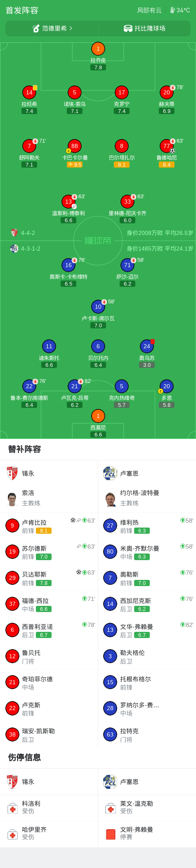Tap the red card icon for 文明-弗赖曼

[111, 834]
